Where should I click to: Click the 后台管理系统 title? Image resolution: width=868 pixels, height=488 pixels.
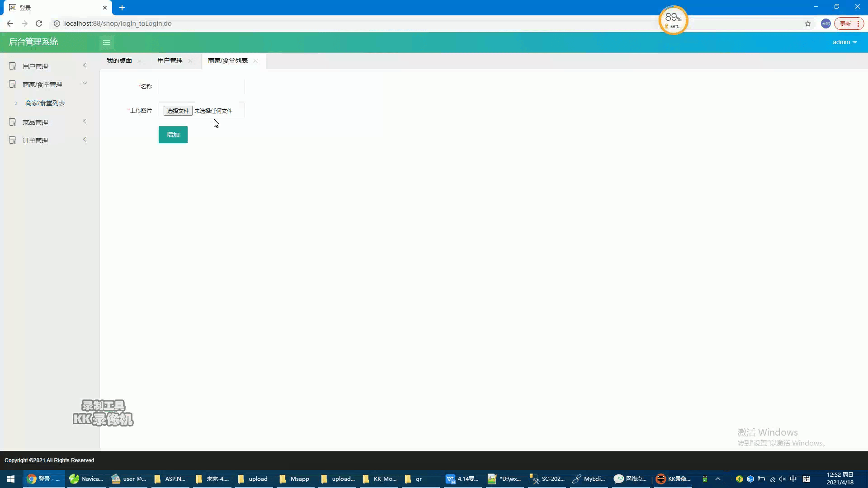(33, 42)
